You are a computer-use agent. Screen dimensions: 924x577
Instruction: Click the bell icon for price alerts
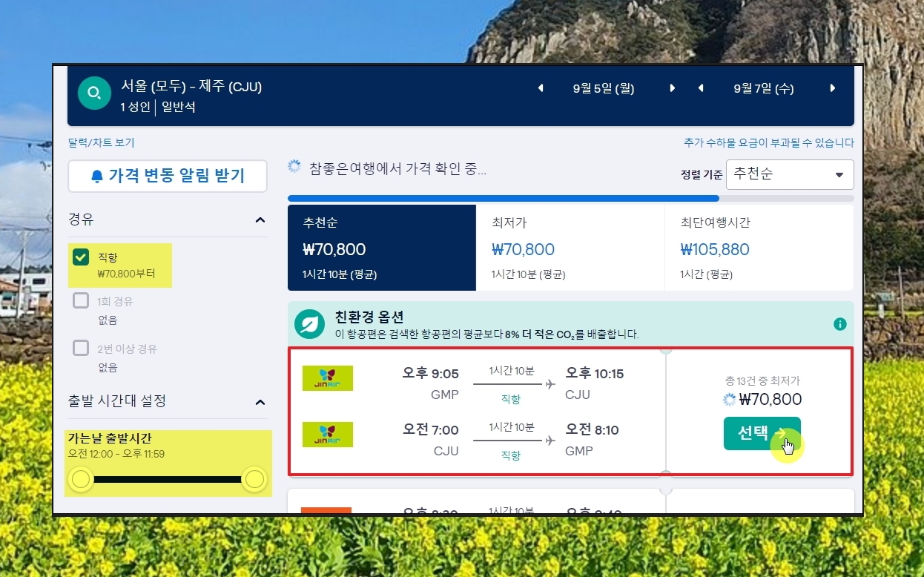[x=97, y=177]
